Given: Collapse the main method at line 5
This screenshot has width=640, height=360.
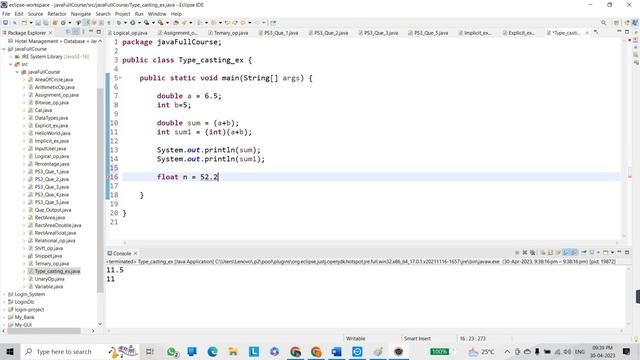Looking at the screenshot, I should tap(120, 78).
